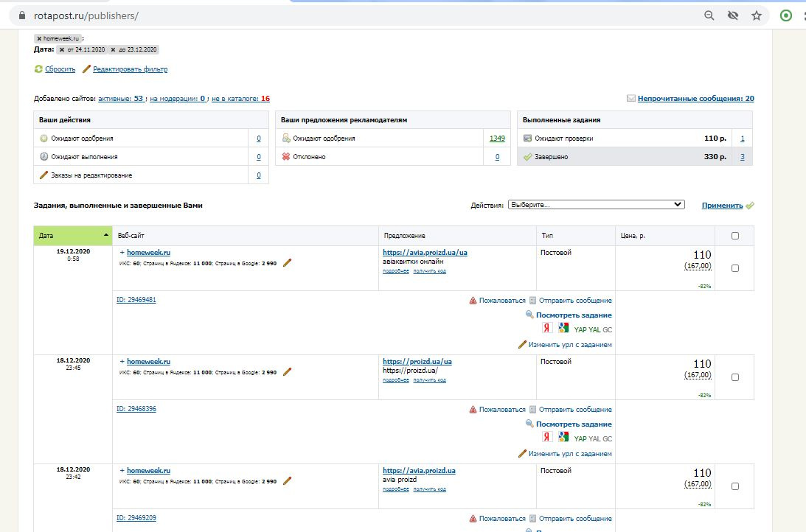Screen dimensions: 806x532
Task: Click Посмотреть задание for task 29468396
Action: tap(574, 424)
